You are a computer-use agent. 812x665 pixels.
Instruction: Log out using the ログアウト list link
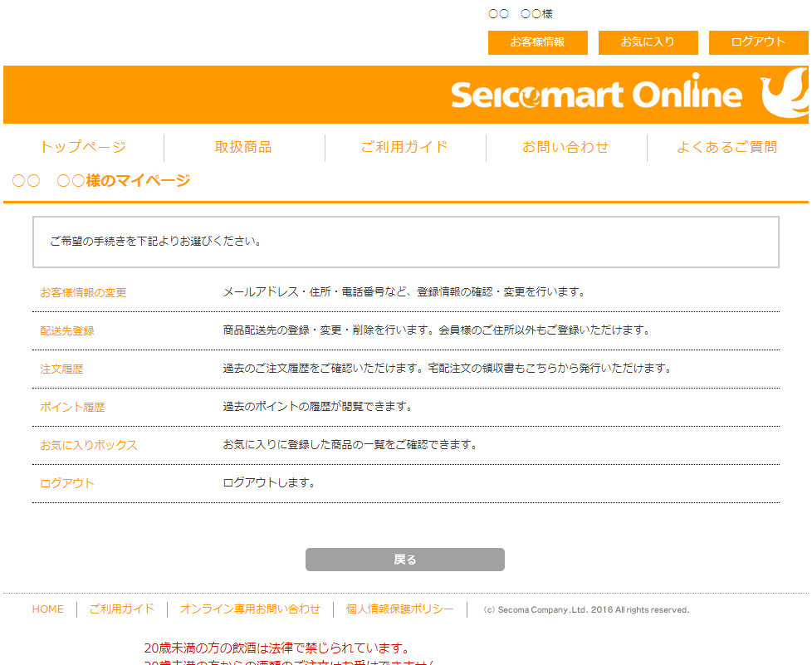pos(66,483)
